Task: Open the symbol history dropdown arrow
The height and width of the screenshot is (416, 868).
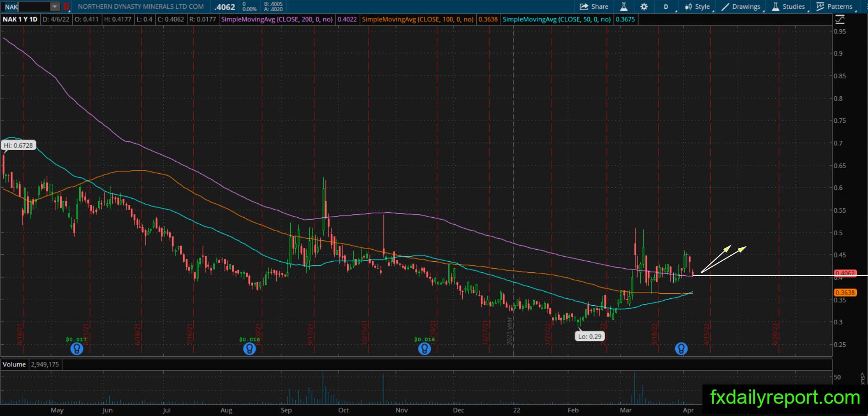Action: point(55,6)
